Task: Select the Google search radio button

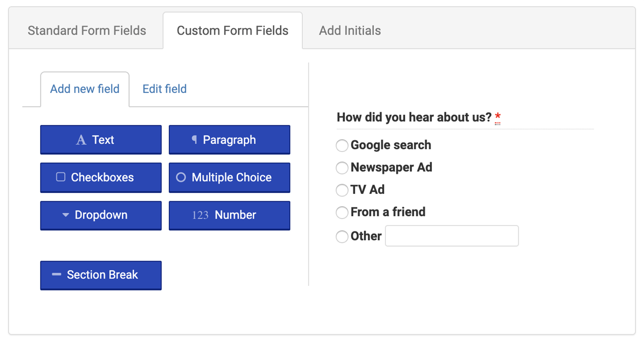Action: [342, 145]
